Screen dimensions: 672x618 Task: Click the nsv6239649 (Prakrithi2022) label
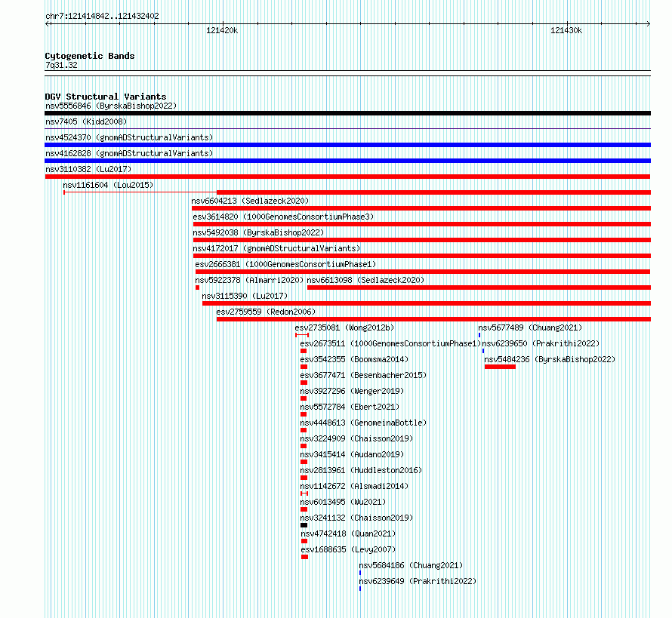click(418, 581)
